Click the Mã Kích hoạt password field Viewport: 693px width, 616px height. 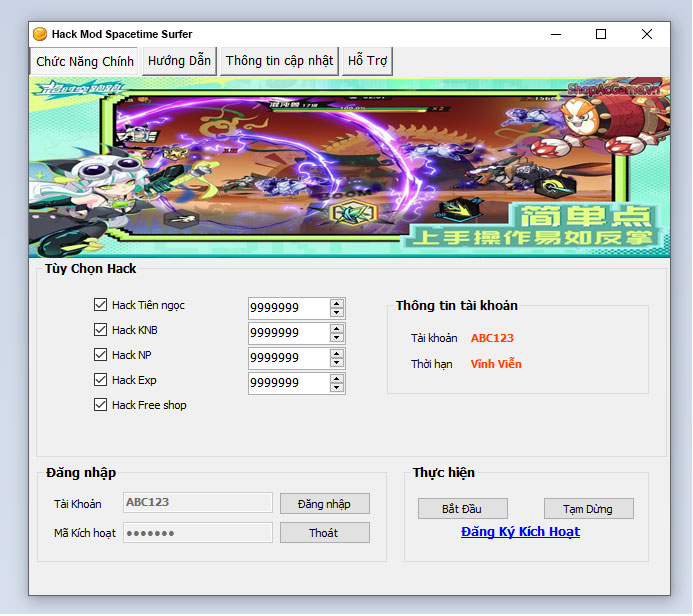(198, 533)
